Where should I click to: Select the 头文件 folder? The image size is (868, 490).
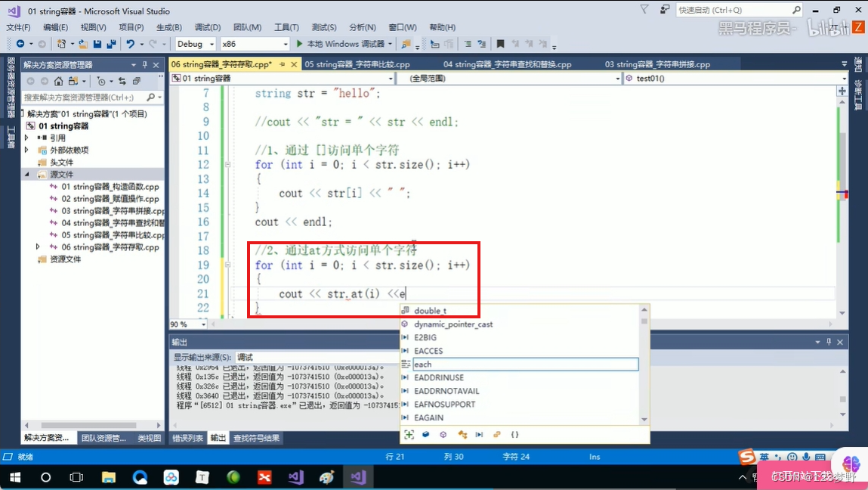[x=61, y=162]
